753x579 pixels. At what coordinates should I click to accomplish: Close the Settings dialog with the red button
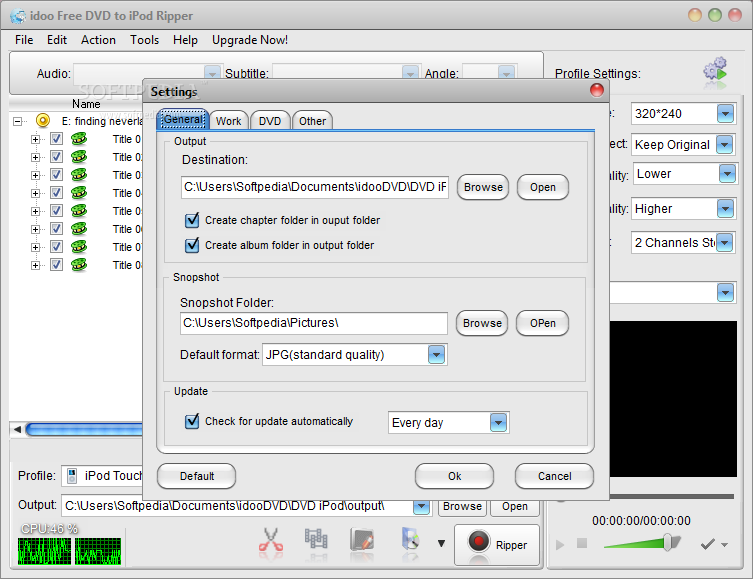pos(596,90)
